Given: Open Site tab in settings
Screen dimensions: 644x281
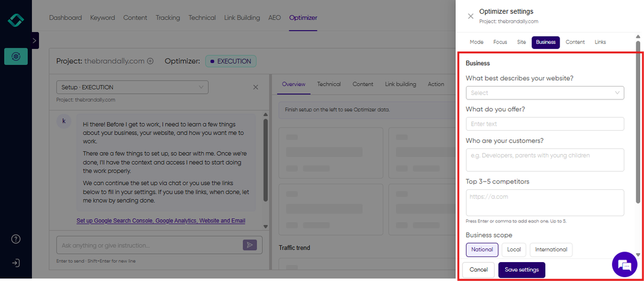Looking at the screenshot, I should tap(521, 42).
